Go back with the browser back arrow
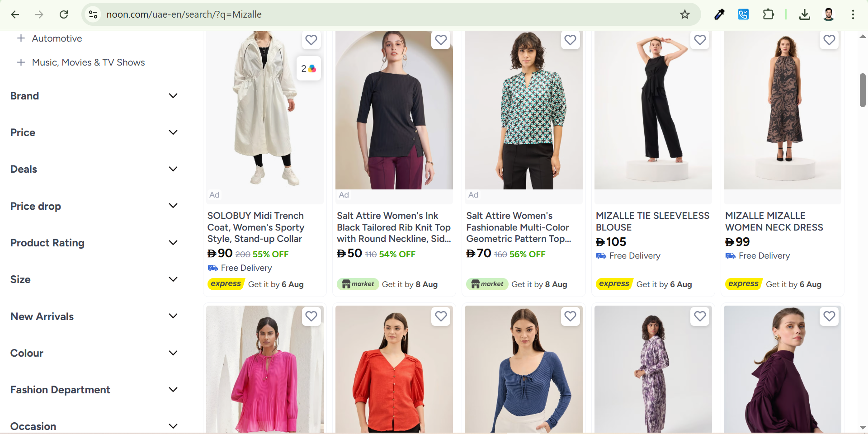The width and height of the screenshot is (868, 434). [x=15, y=14]
